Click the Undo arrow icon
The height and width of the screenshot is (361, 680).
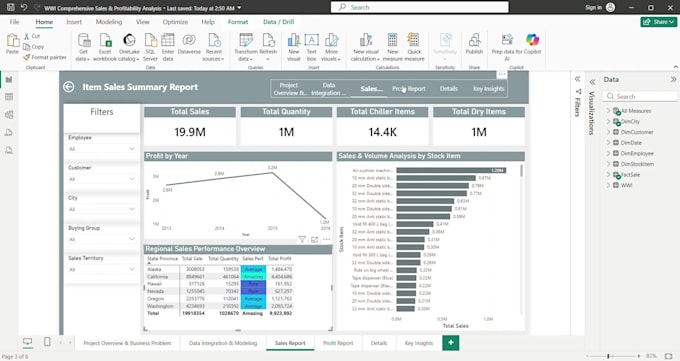point(24,7)
